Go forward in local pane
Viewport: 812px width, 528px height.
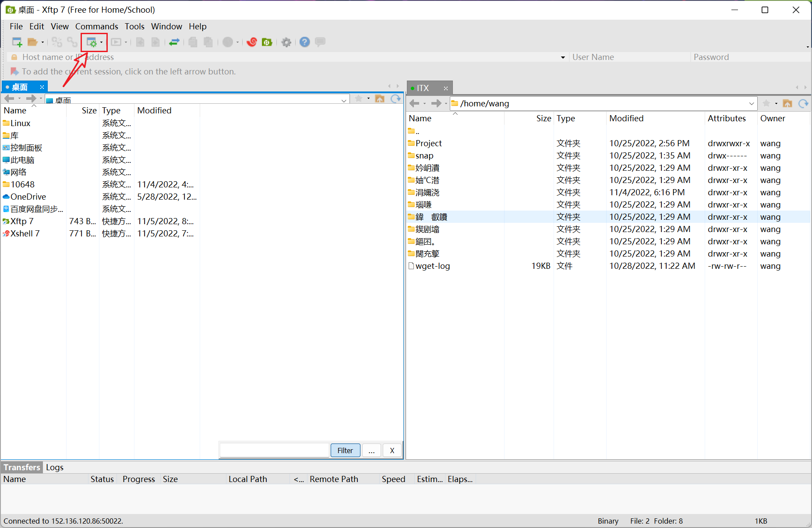pos(31,99)
